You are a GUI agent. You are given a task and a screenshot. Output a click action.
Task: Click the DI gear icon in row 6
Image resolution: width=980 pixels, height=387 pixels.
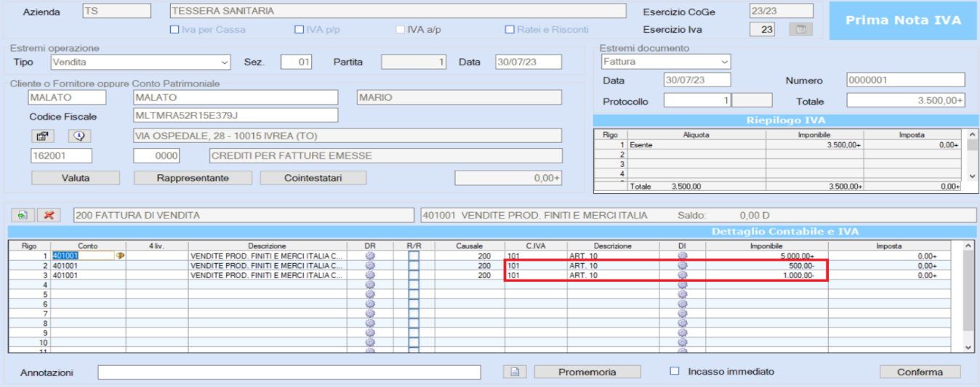coord(682,304)
